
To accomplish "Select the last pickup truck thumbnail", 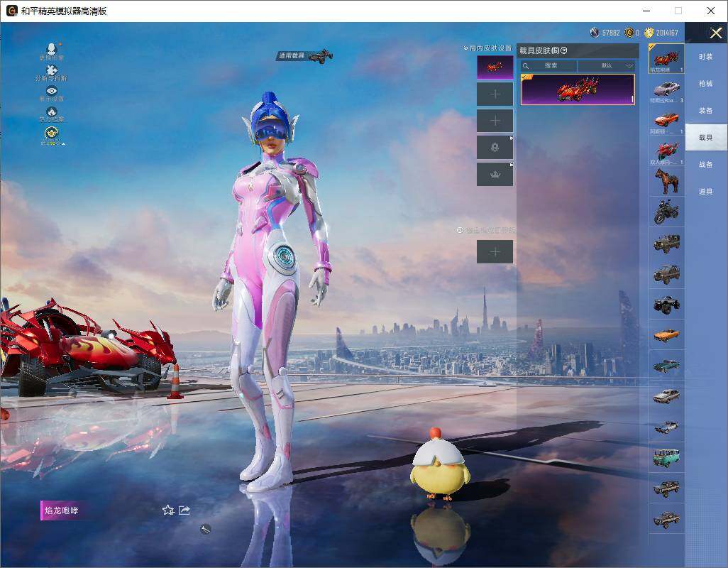I will 666,519.
